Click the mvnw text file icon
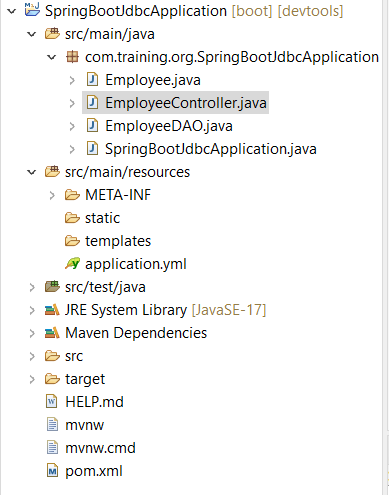Image resolution: width=389 pixels, height=495 pixels. [x=52, y=425]
